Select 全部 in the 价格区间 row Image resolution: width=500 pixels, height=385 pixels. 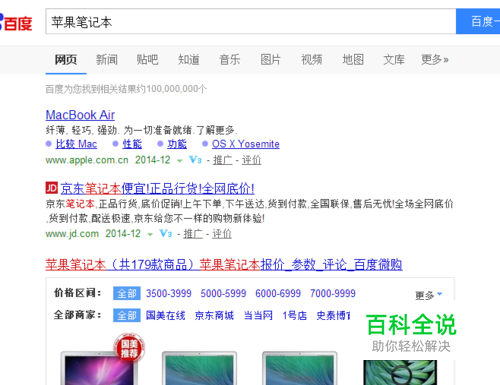pos(127,293)
